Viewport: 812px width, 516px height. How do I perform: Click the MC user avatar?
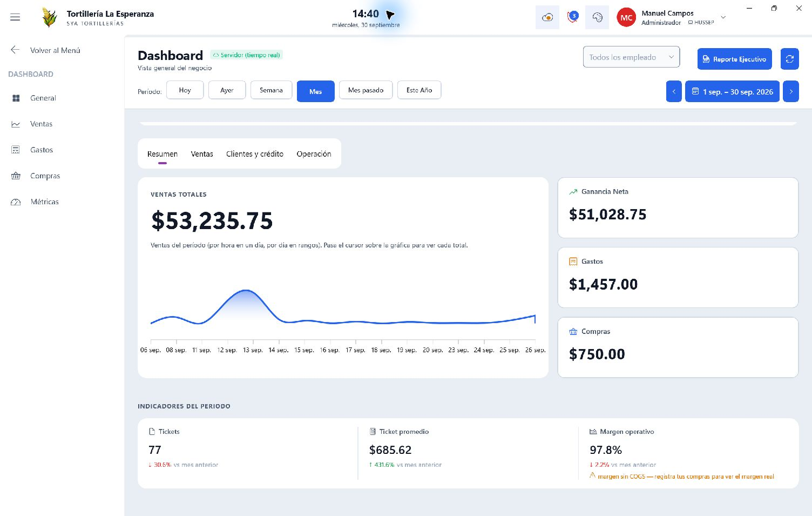pyautogui.click(x=626, y=18)
